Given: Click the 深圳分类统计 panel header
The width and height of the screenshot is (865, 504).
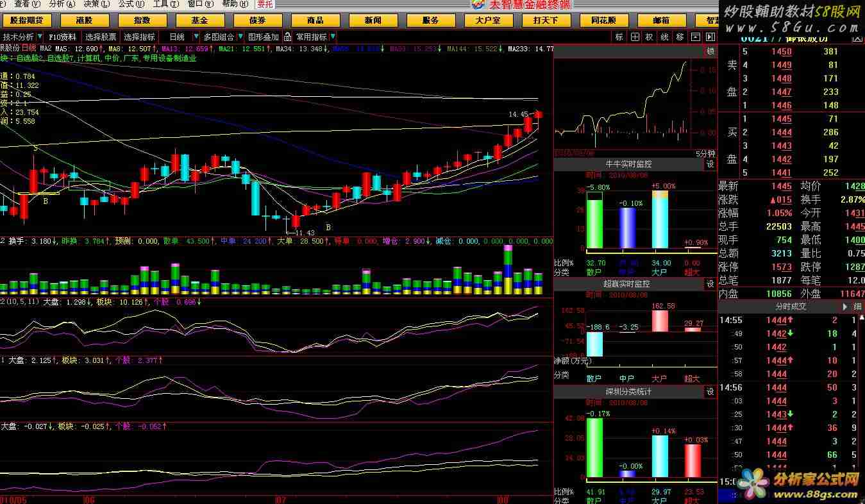Looking at the screenshot, I should coord(629,391).
